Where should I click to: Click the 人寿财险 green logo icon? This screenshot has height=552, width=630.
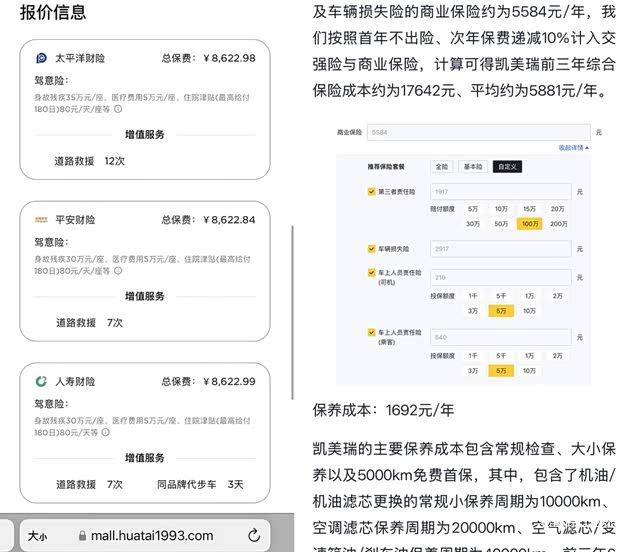click(x=41, y=381)
